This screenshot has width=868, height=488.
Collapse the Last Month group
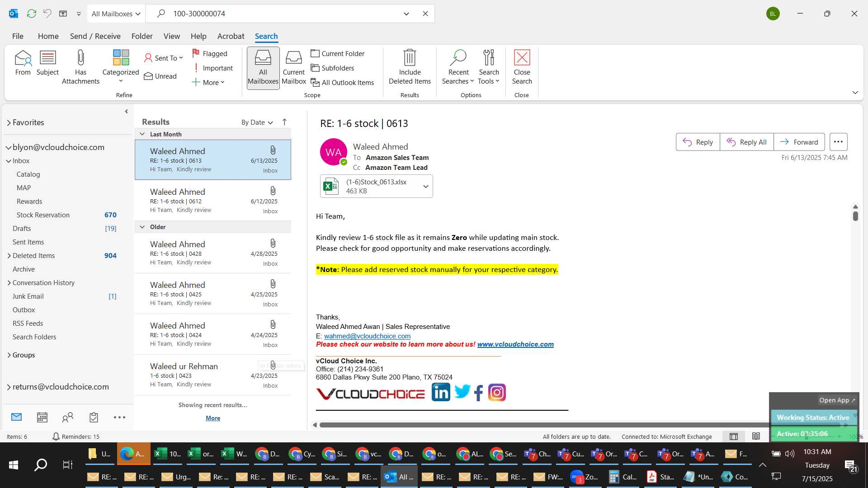142,134
